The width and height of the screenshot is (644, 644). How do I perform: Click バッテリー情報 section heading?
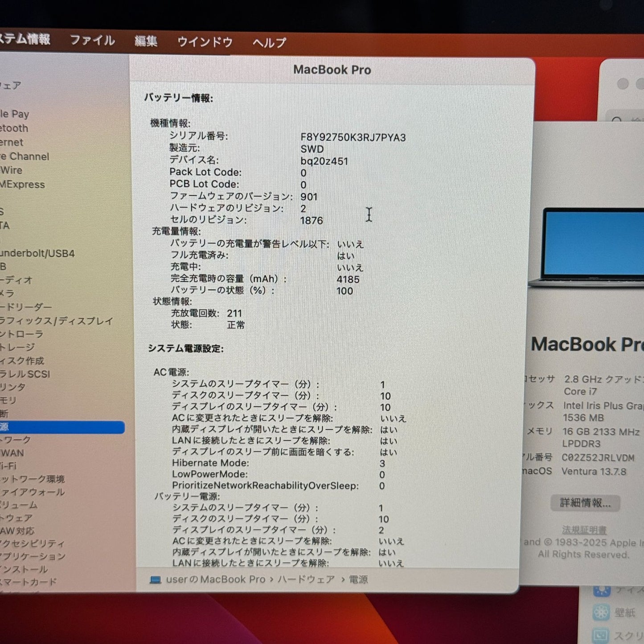(x=178, y=98)
